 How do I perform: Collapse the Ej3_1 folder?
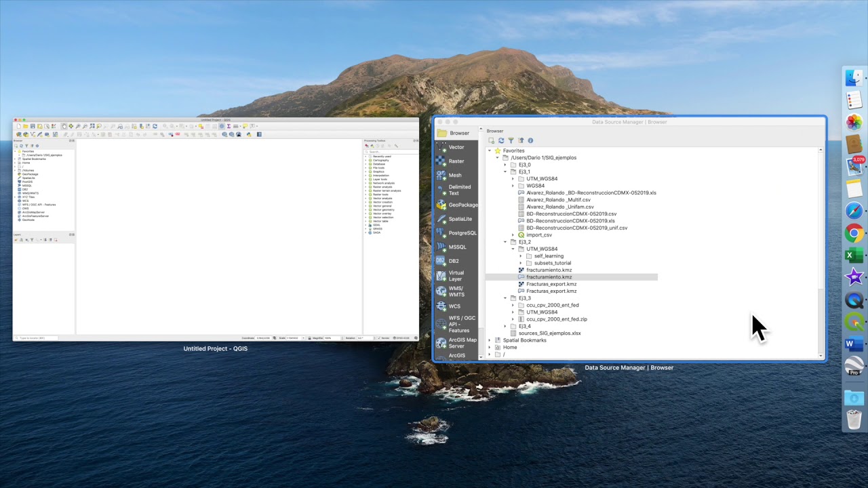505,171
